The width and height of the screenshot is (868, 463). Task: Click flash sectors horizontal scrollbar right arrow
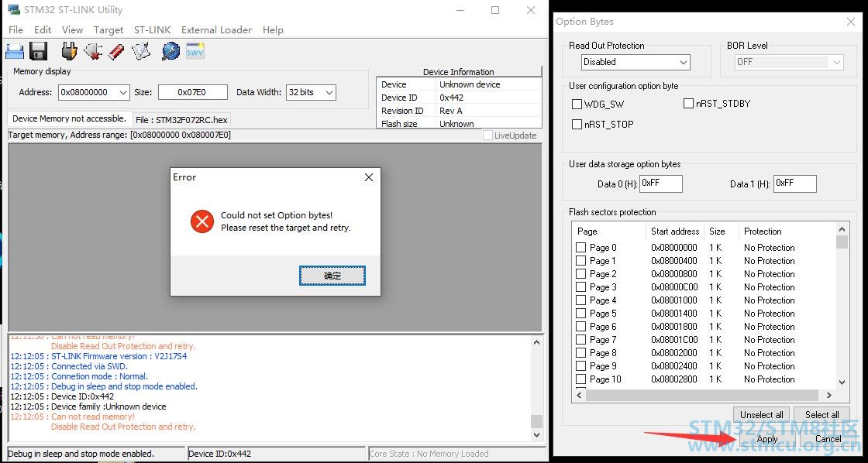[x=828, y=395]
